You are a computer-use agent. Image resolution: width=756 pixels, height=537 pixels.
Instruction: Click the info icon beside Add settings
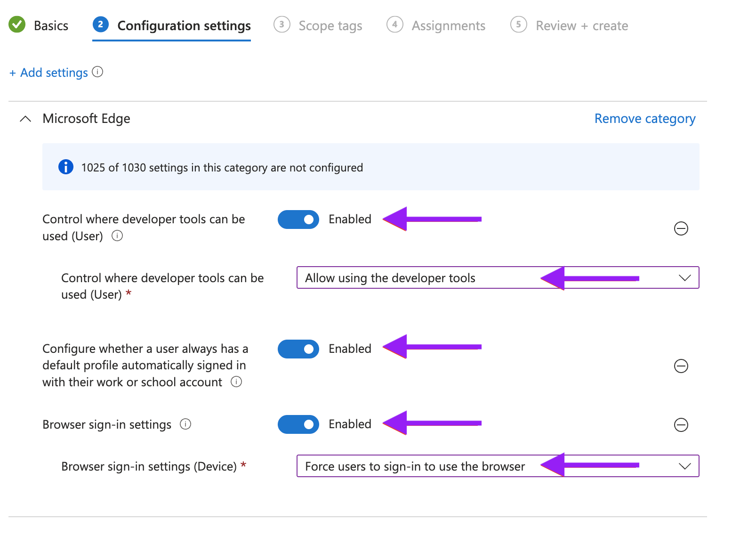(x=97, y=72)
